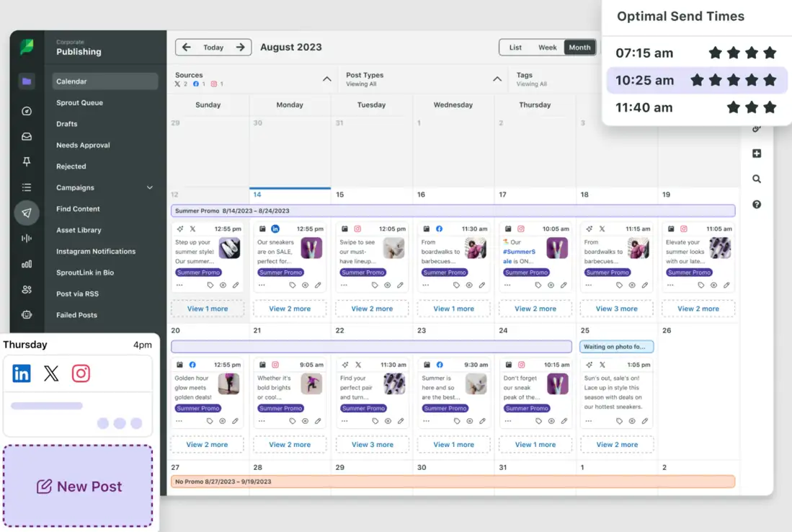The width and height of the screenshot is (792, 532).
Task: Toggle eye icon on 'Swipe to see' post
Action: (x=388, y=285)
